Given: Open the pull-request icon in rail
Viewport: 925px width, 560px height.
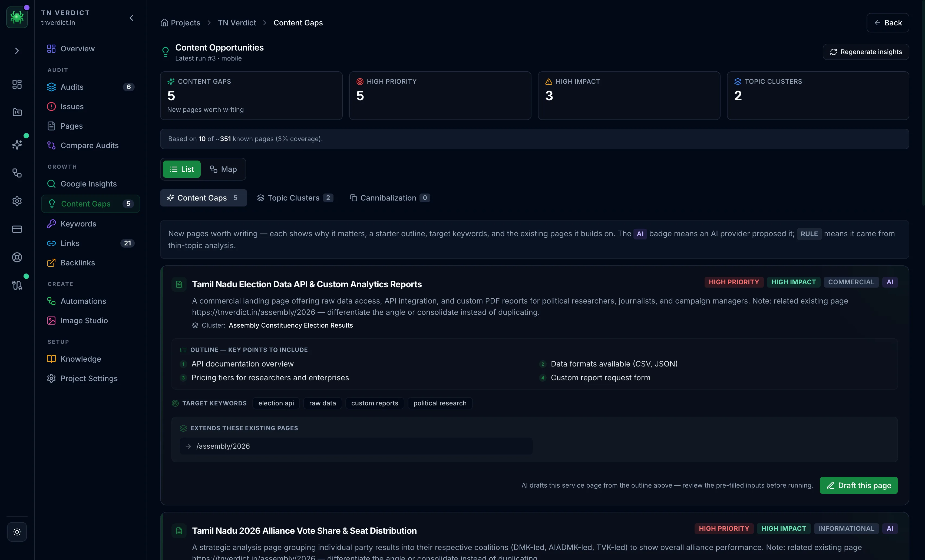Looking at the screenshot, I should (x=17, y=285).
